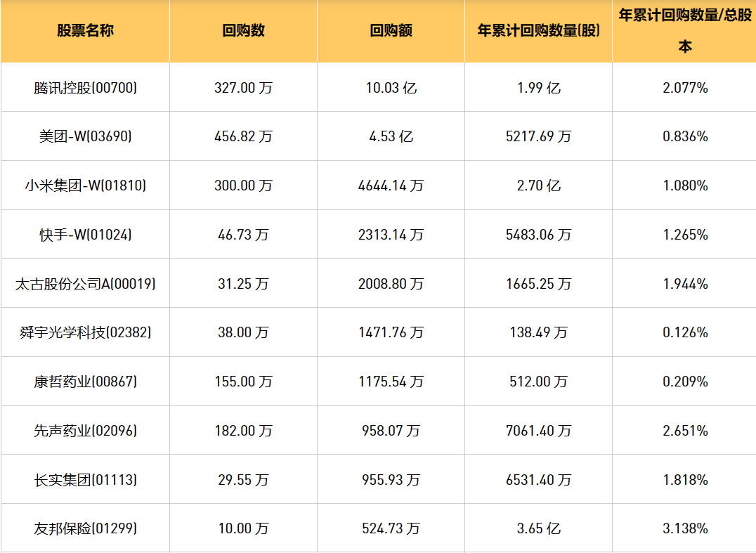This screenshot has height=553, width=756.
Task: Click the 3.138% ratio cell for 友邦保险
Action: [684, 528]
